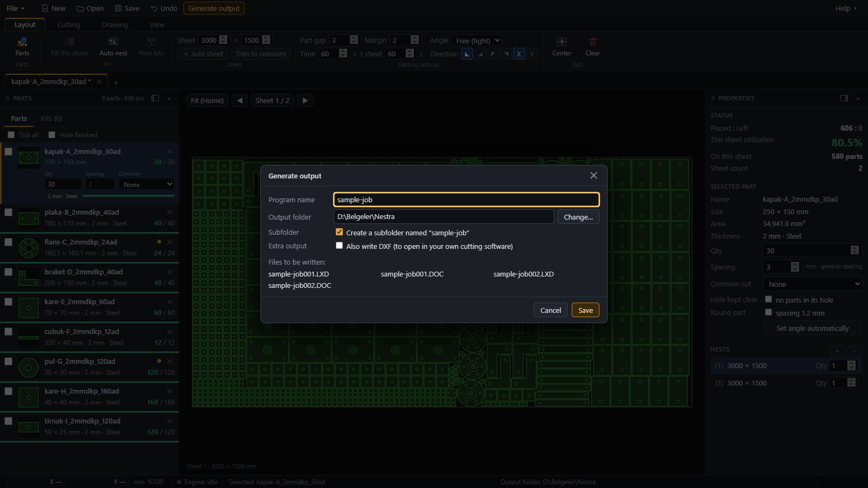This screenshot has width=868, height=488.
Task: Click the Parts icon in Layout ribbon
Action: pyautogui.click(x=22, y=42)
